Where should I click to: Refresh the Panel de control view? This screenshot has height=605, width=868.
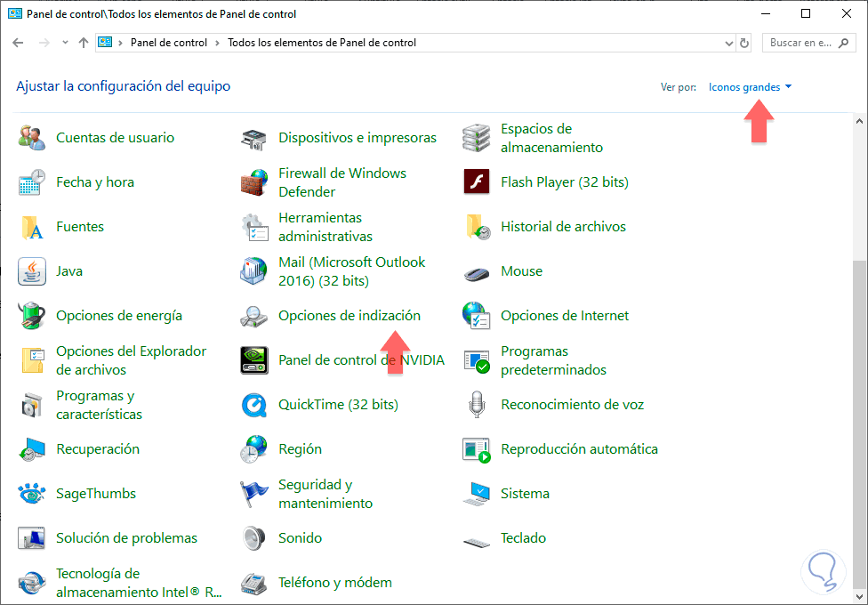coord(744,43)
